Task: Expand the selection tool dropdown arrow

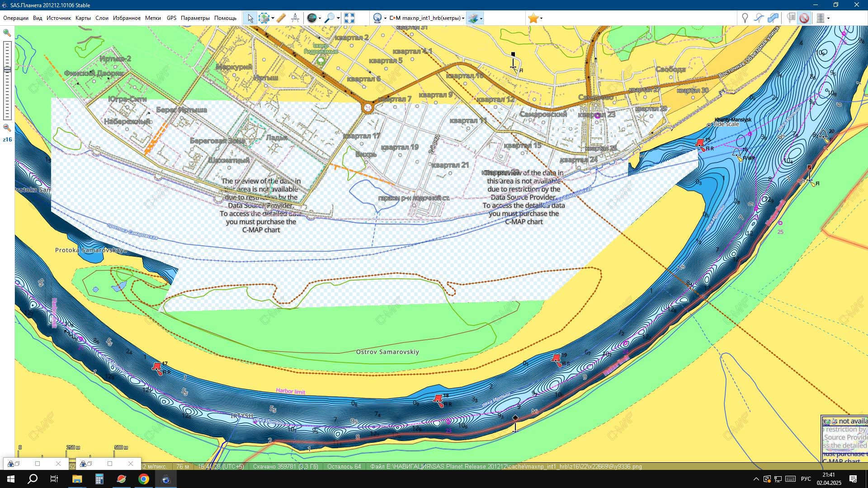Action: pyautogui.click(x=273, y=19)
